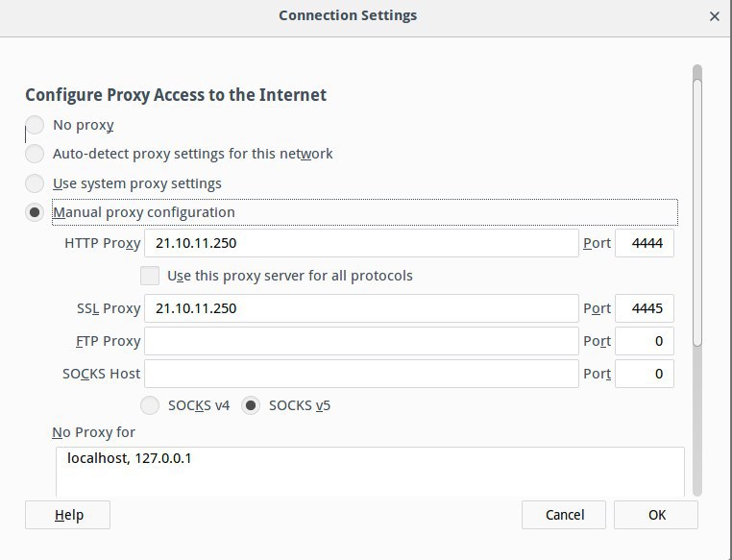Close the Connection Settings dialog

pos(715,16)
